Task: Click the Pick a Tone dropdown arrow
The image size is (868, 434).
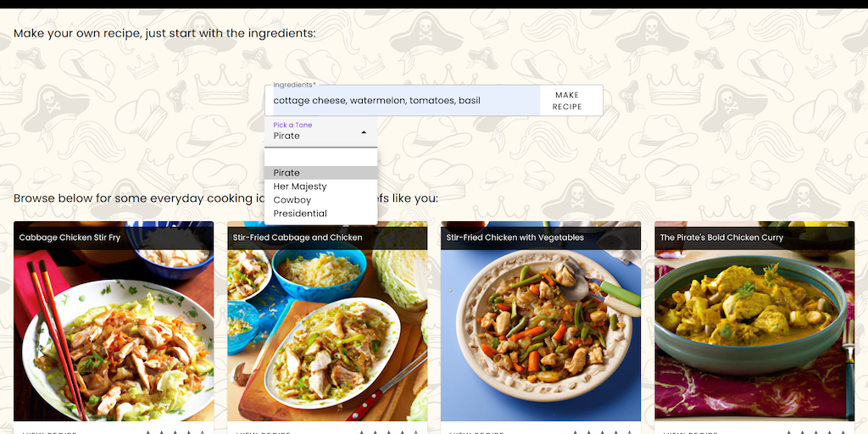Action: (364, 132)
